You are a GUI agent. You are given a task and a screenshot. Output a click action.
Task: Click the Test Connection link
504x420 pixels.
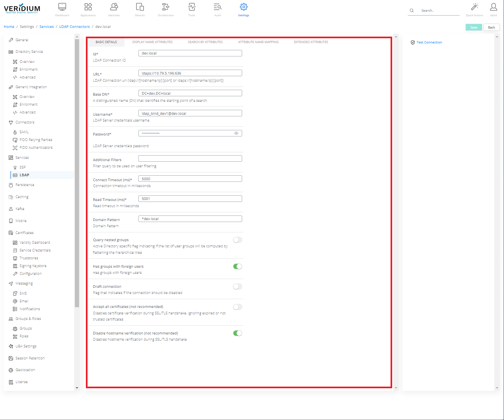click(429, 42)
